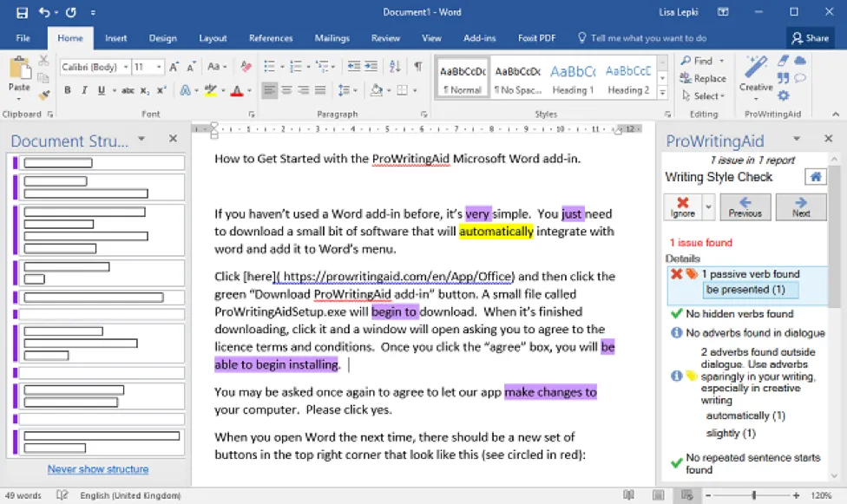Viewport: 847px width, 504px height.
Task: Switch to the References ribbon tab
Action: click(270, 37)
